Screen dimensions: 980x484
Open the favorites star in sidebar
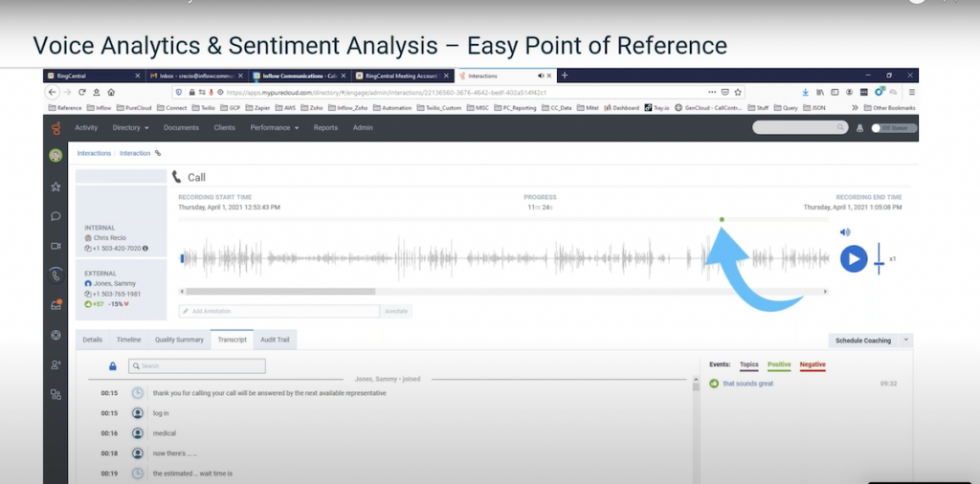pos(56,187)
